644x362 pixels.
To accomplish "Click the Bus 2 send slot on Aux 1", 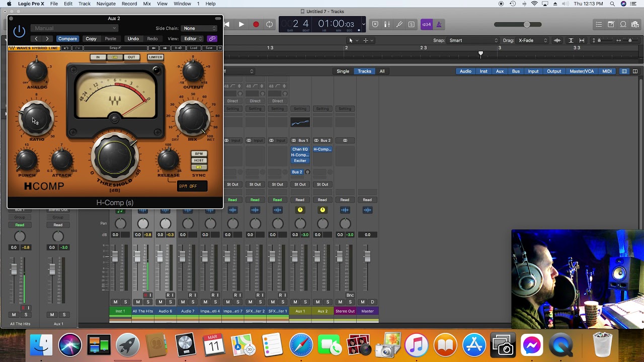I will click(x=297, y=172).
